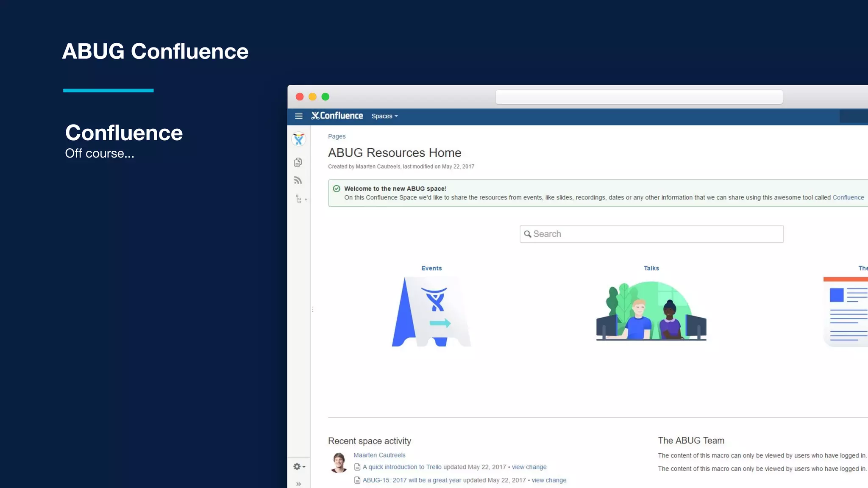Click the Confluence link in welcome banner
This screenshot has height=488, width=868.
tap(848, 197)
